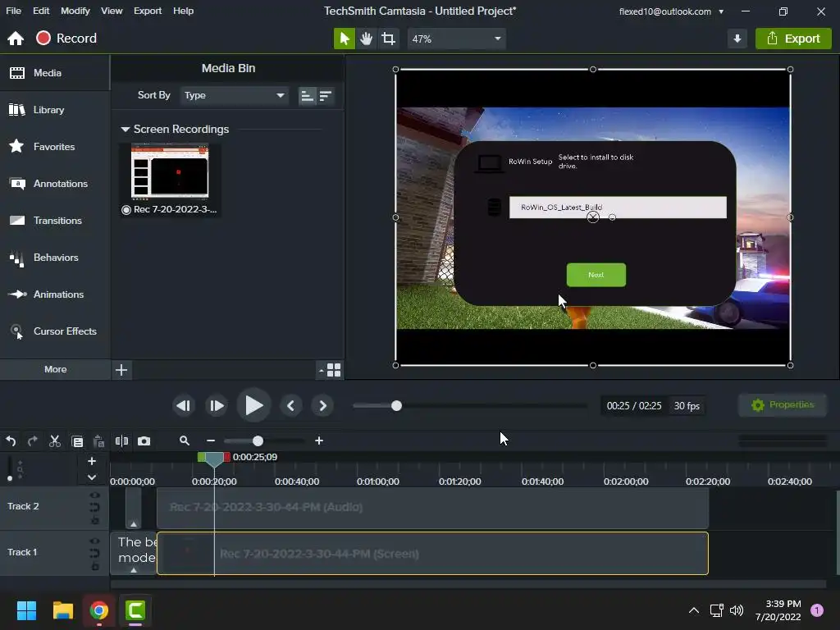Open the Library tab in sidebar
The image size is (840, 630).
point(55,110)
